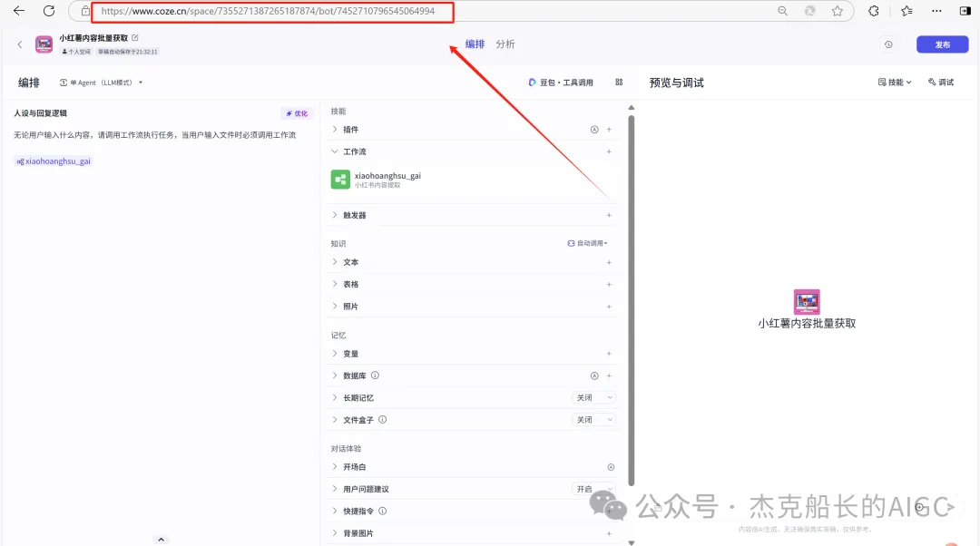
Task: Click the grid layout icon beside model selector
Action: click(x=619, y=82)
